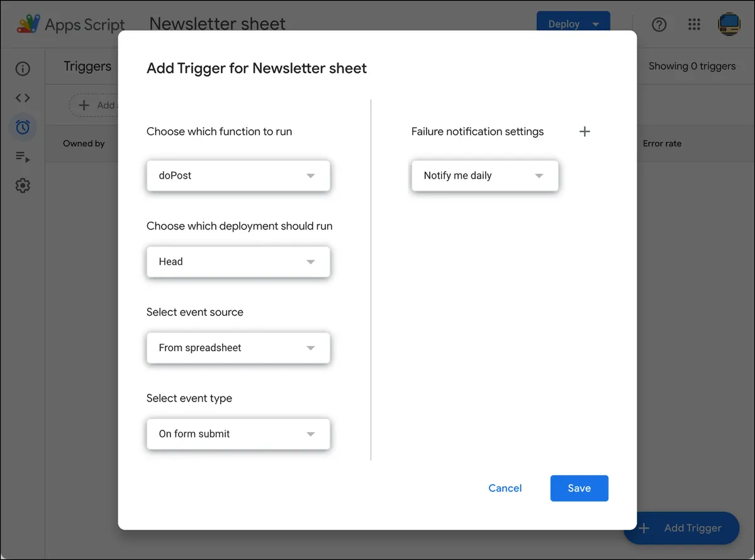Open the doPost function dropdown
The height and width of the screenshot is (560, 755).
coord(238,176)
